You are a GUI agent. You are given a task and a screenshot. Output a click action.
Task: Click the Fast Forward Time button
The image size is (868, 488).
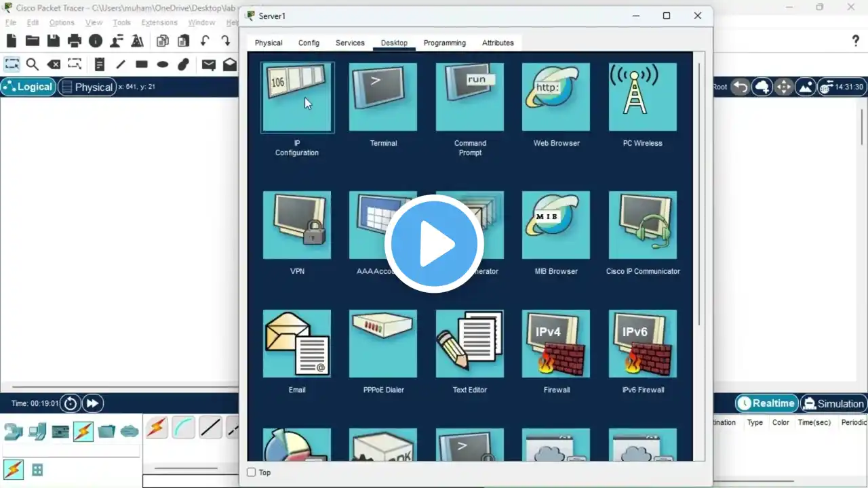[x=92, y=403]
